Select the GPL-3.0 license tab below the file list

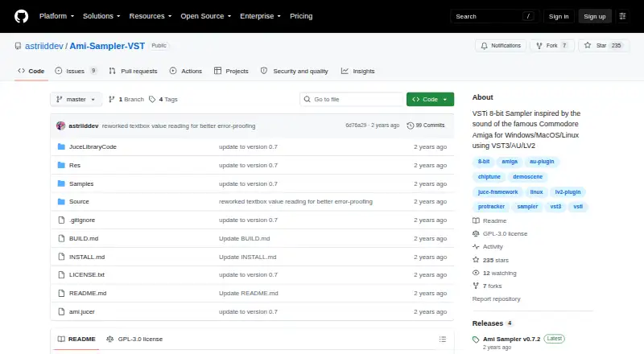(x=134, y=340)
